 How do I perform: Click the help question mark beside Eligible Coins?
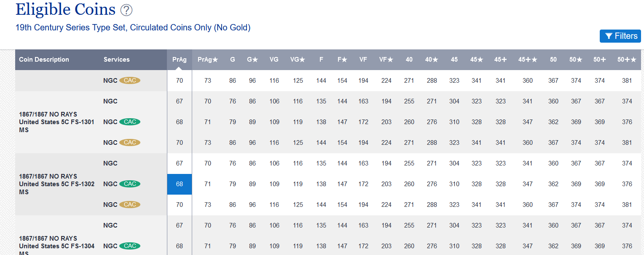pyautogui.click(x=126, y=10)
